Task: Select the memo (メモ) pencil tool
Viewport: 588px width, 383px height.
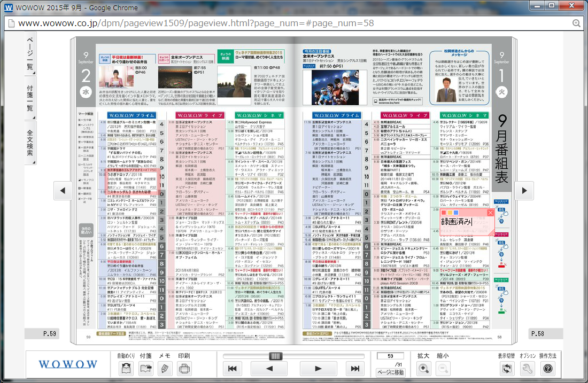Action: pyautogui.click(x=165, y=369)
